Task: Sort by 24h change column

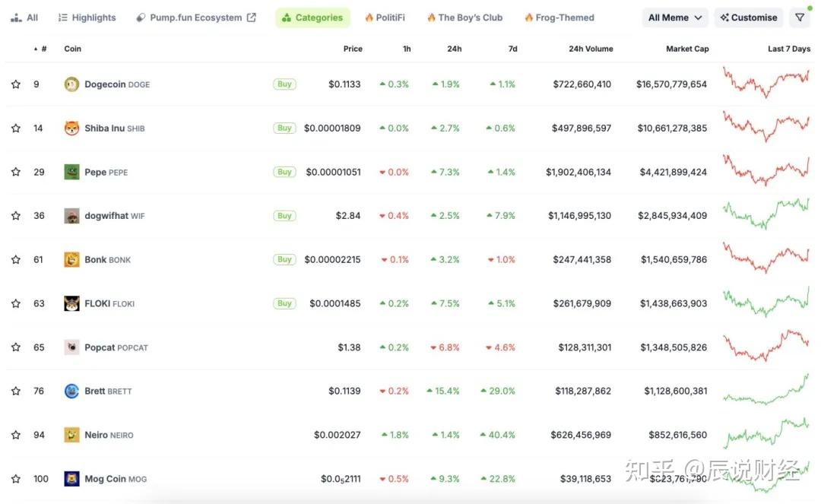Action: pyautogui.click(x=454, y=49)
